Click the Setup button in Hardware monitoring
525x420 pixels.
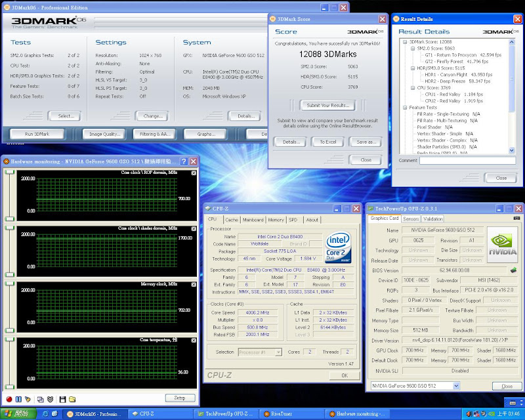point(180,398)
